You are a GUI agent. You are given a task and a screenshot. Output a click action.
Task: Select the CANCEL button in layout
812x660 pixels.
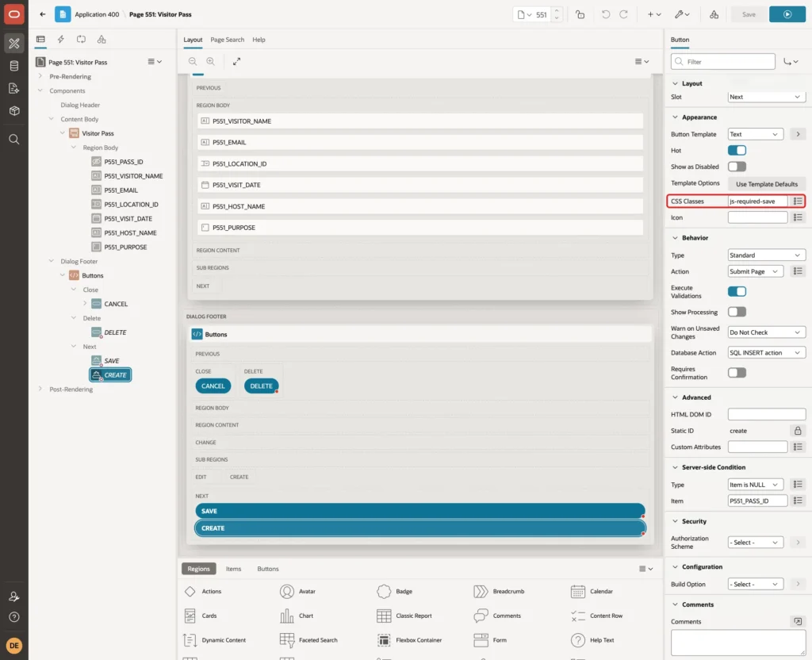click(213, 386)
